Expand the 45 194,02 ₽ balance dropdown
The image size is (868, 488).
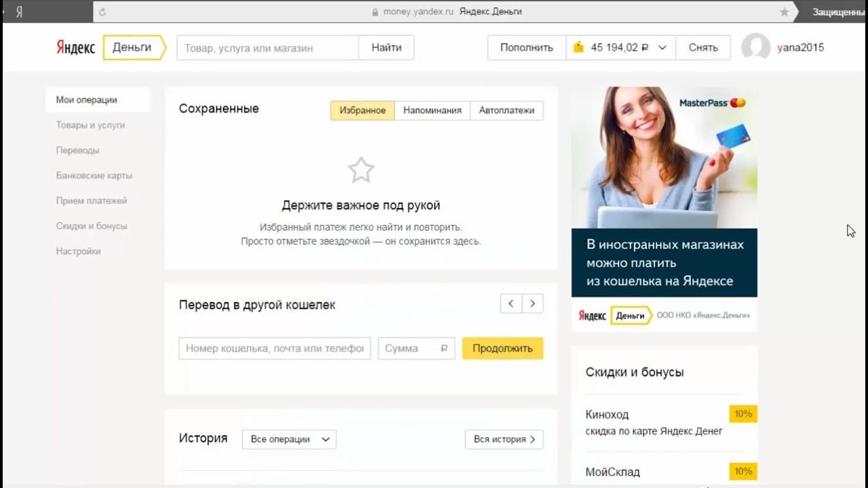coord(662,47)
